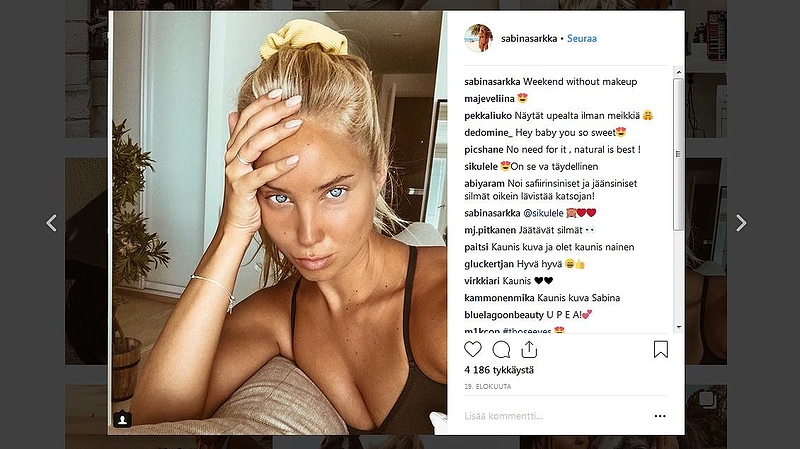
Task: Go to the next post arrow
Action: pos(741,223)
